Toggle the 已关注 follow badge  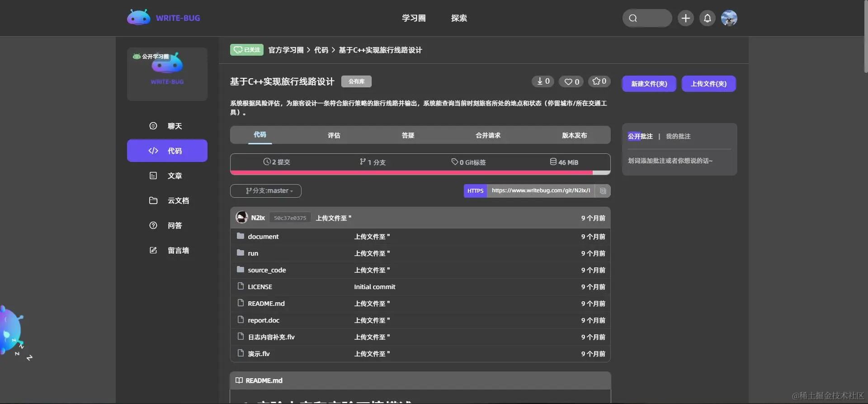coord(247,50)
